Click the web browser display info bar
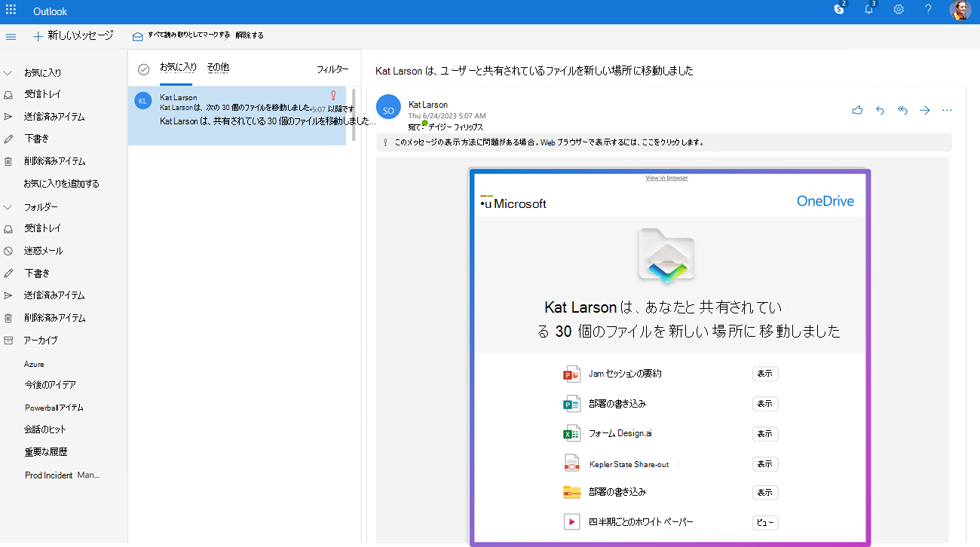Screen dimensions: 980x547 pyautogui.click(x=663, y=142)
